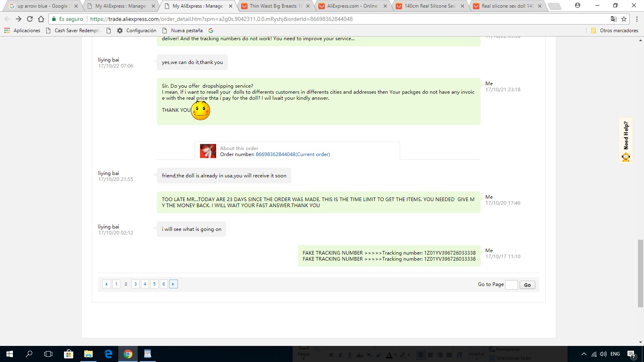Open the order product thumbnail image
644x362 pixels.
click(208, 151)
